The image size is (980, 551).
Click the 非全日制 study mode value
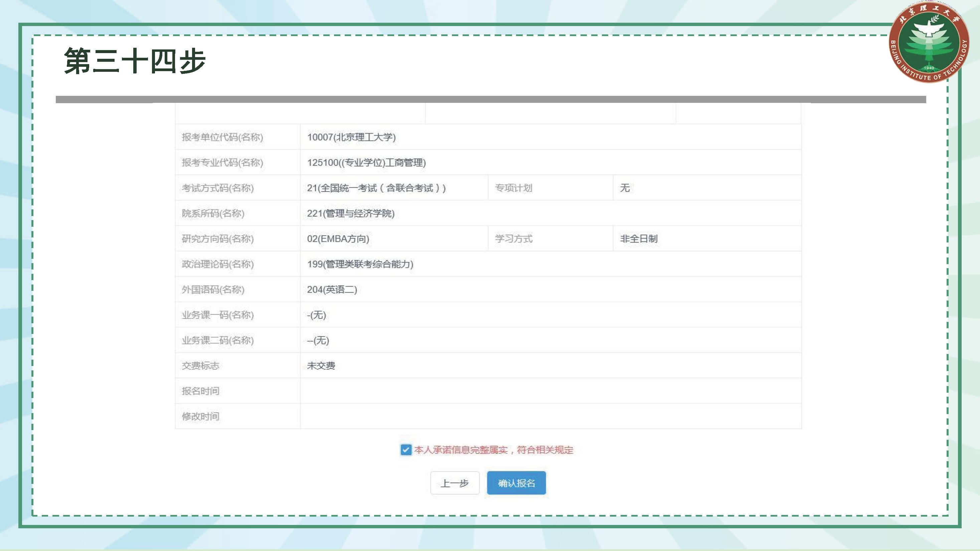tap(638, 239)
